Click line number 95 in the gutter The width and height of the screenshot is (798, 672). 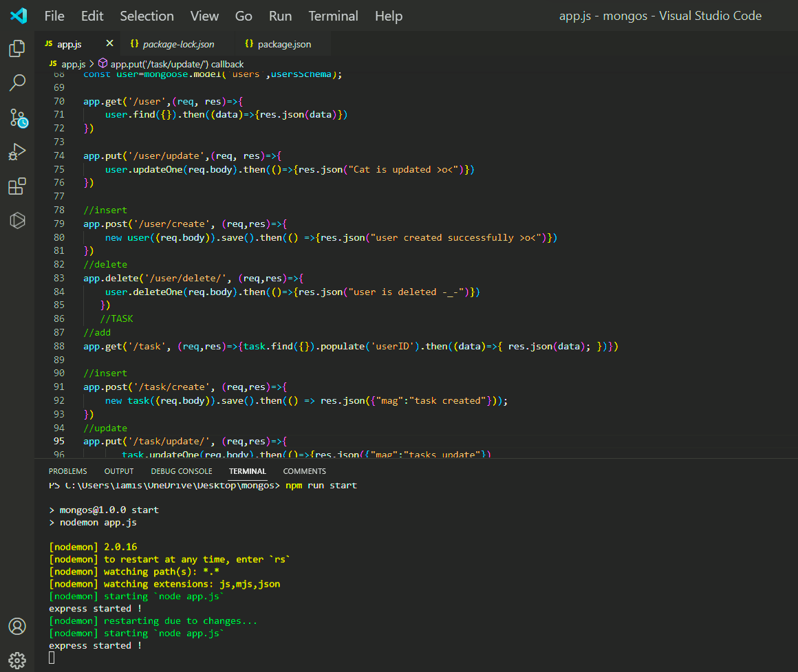[59, 441]
